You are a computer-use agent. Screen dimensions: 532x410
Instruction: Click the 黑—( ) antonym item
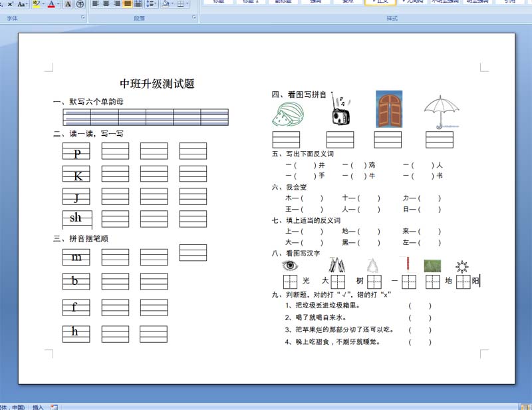[x=361, y=242]
